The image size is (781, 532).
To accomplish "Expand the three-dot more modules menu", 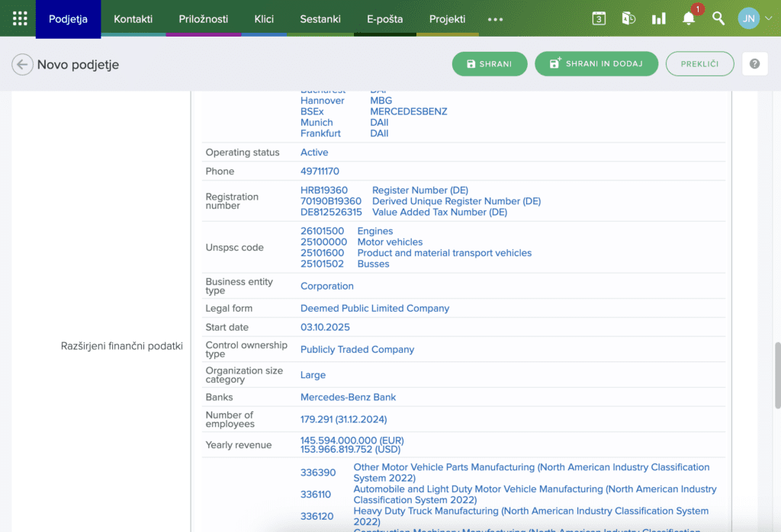I will pos(495,19).
